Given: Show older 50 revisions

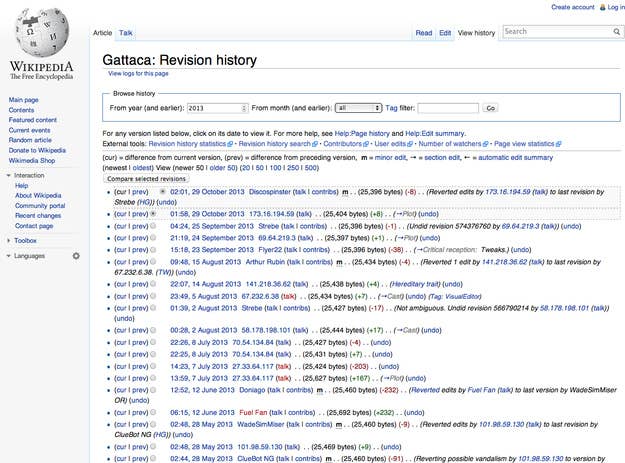Looking at the screenshot, I should [222, 168].
